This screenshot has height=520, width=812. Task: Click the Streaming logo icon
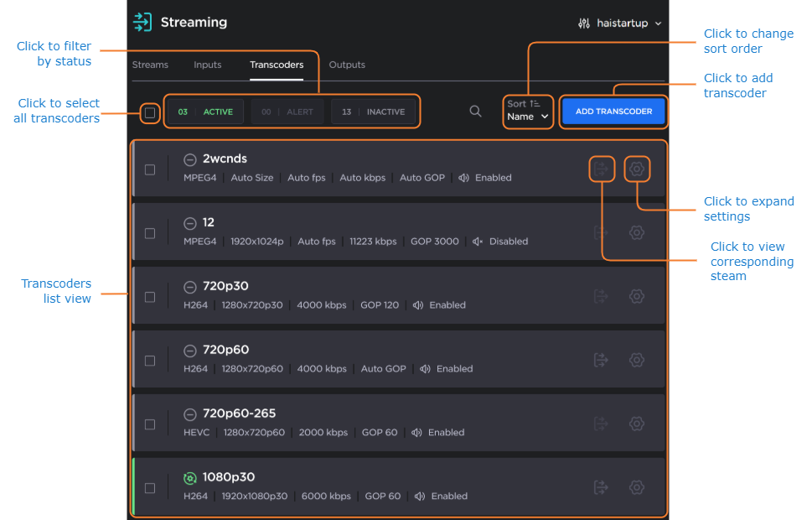point(143,23)
